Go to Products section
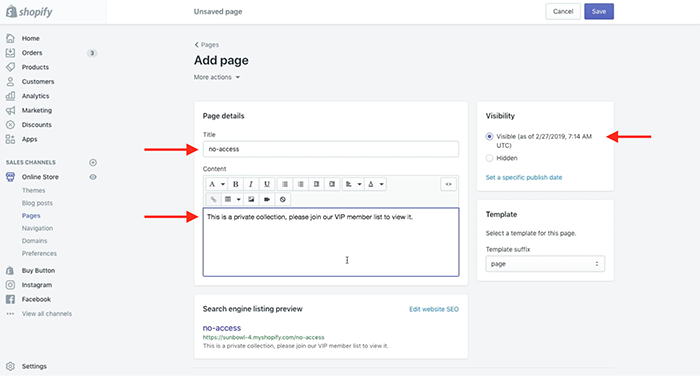Viewport: 700px width, 376px height. pyautogui.click(x=35, y=67)
